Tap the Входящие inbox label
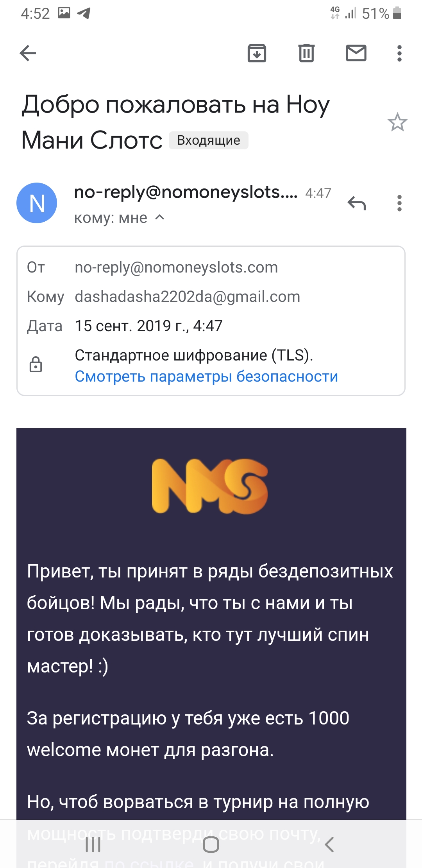This screenshot has width=422, height=868. click(209, 140)
